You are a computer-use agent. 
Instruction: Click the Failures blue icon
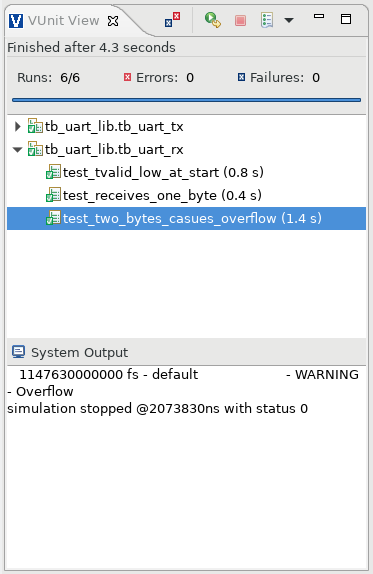[x=241, y=77]
